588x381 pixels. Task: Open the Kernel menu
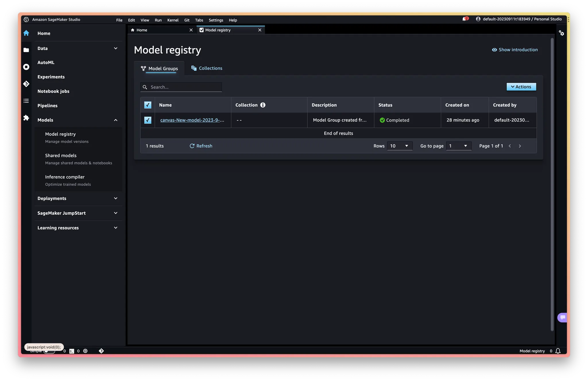[173, 20]
